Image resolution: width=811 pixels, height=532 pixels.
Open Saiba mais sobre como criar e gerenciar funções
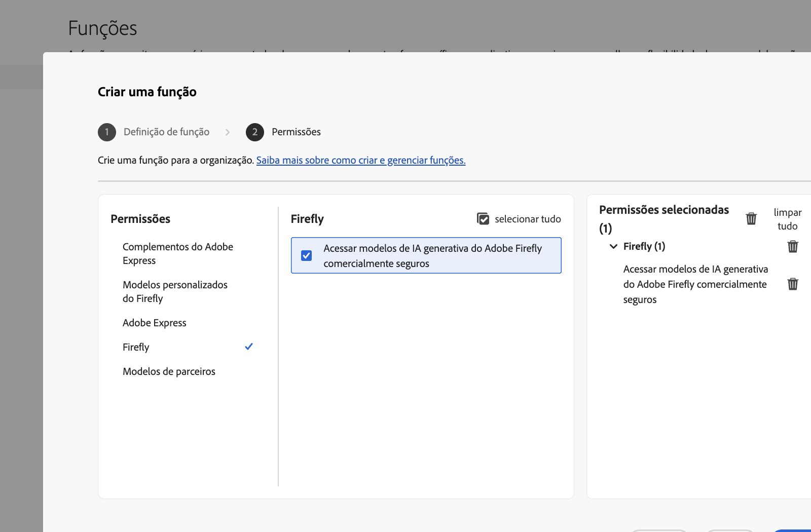(x=361, y=160)
